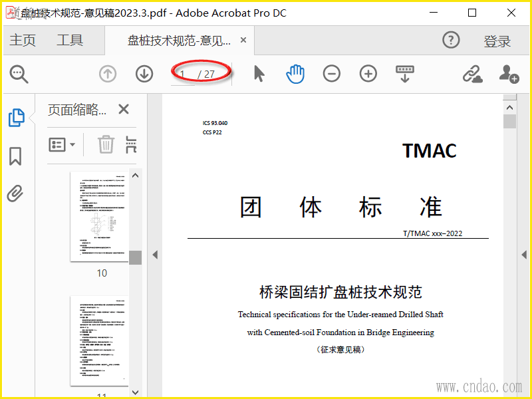Select the 盘桩技术规范 document tab
The image size is (532, 399).
(179, 41)
